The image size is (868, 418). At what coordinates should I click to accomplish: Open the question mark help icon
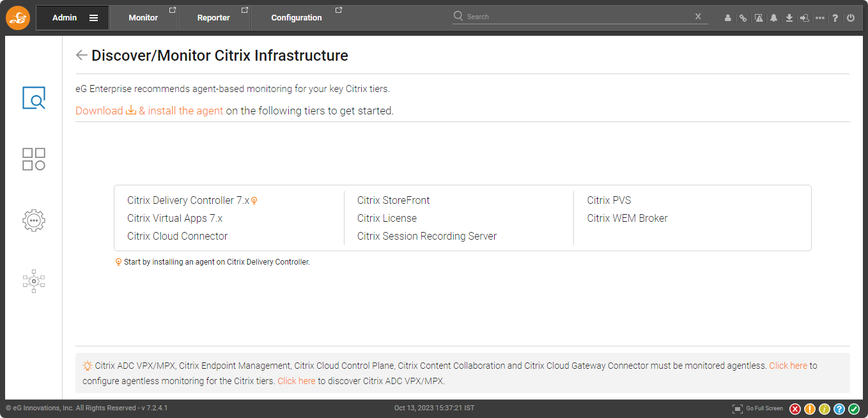click(835, 18)
